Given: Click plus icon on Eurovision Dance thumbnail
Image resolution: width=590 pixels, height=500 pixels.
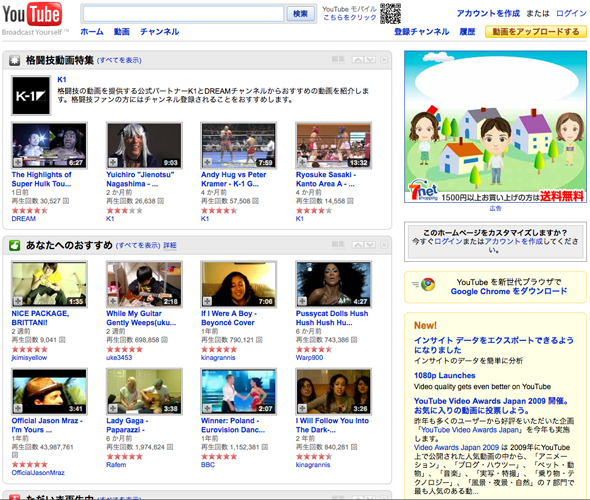Looking at the screenshot, I should pyautogui.click(x=207, y=408).
